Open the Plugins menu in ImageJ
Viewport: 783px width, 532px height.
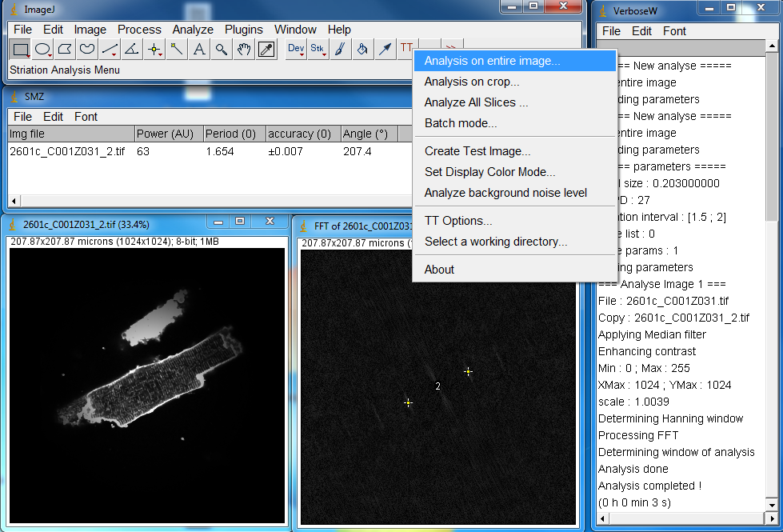[x=243, y=30]
